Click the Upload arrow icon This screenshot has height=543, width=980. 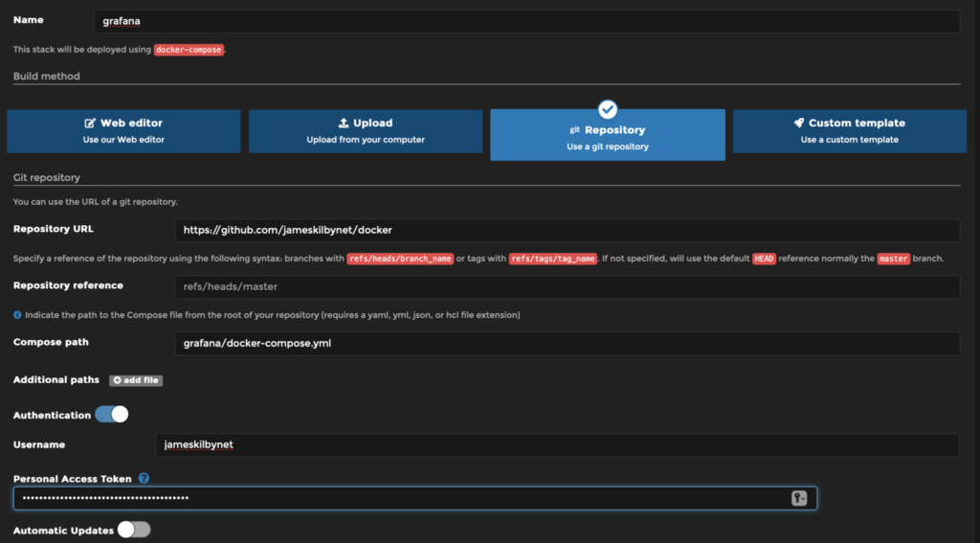344,124
